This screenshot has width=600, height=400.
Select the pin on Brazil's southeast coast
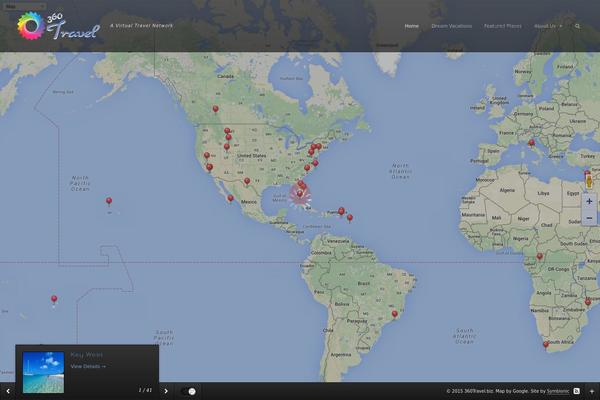point(395,314)
